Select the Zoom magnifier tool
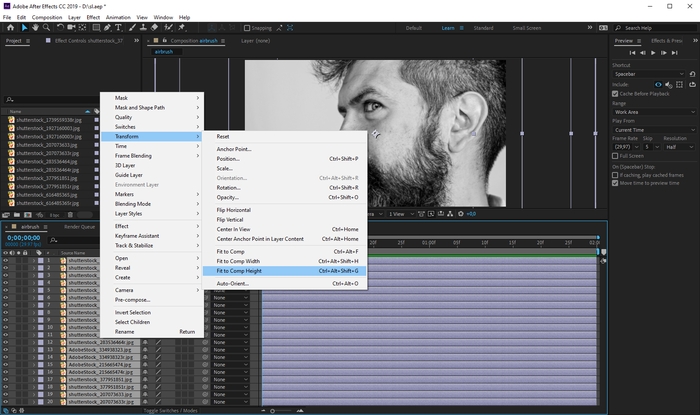This screenshot has height=415, width=700. [x=46, y=28]
